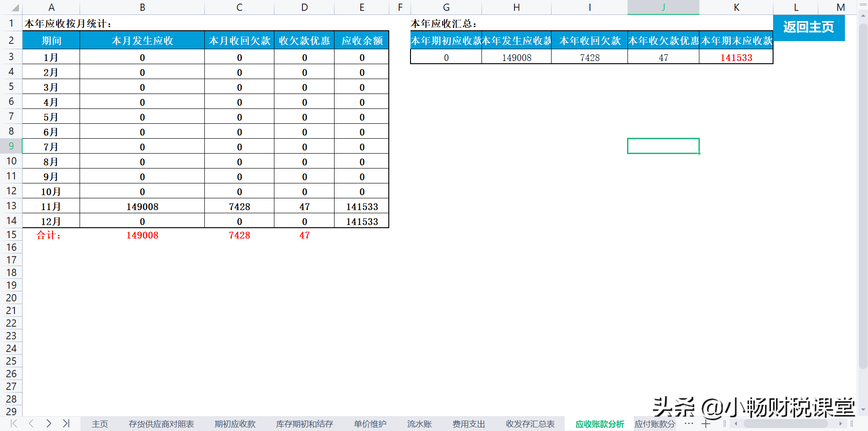Open the sheet list via the ellipsis icon
Viewport: 868px width, 431px height.
pyautogui.click(x=689, y=424)
